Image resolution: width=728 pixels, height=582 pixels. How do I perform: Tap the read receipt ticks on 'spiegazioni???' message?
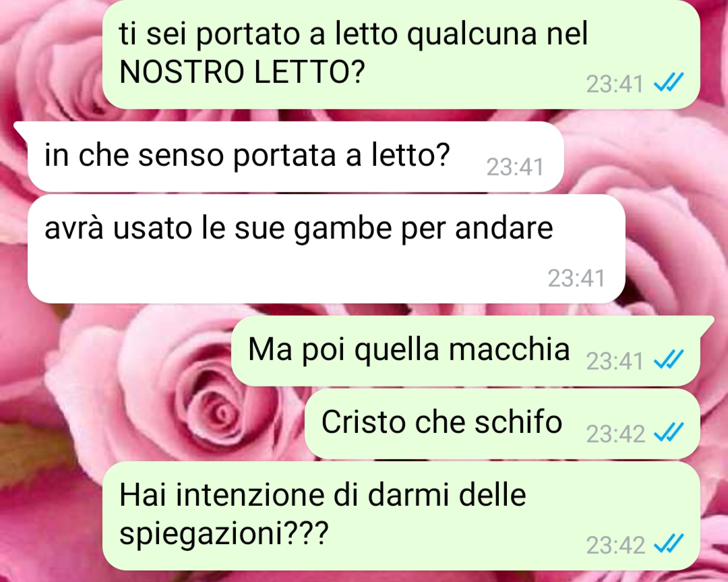(x=669, y=544)
